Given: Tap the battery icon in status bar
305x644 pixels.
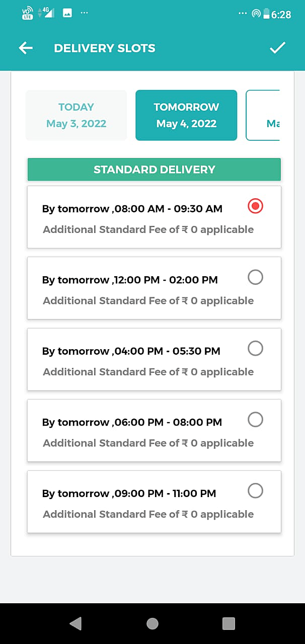Looking at the screenshot, I should [266, 14].
